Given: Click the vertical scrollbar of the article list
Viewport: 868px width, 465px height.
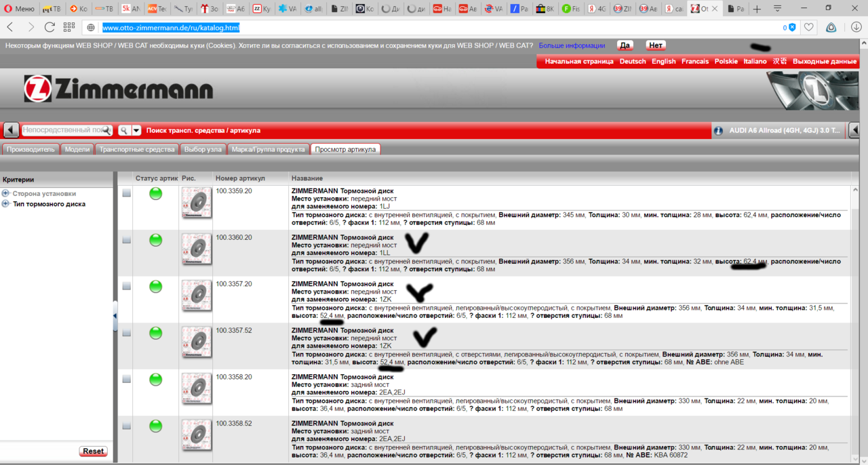Looking at the screenshot, I should coord(856,323).
